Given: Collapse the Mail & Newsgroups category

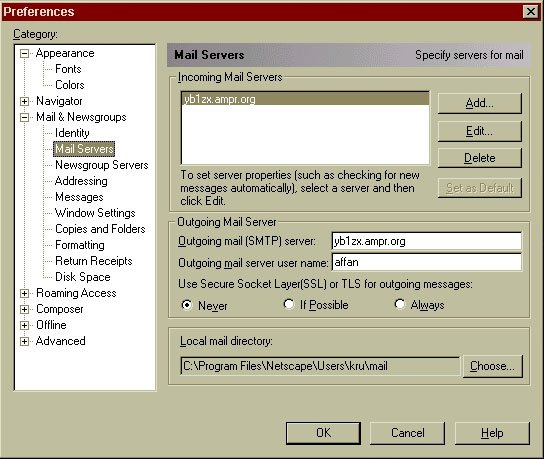Looking at the screenshot, I should (x=24, y=117).
